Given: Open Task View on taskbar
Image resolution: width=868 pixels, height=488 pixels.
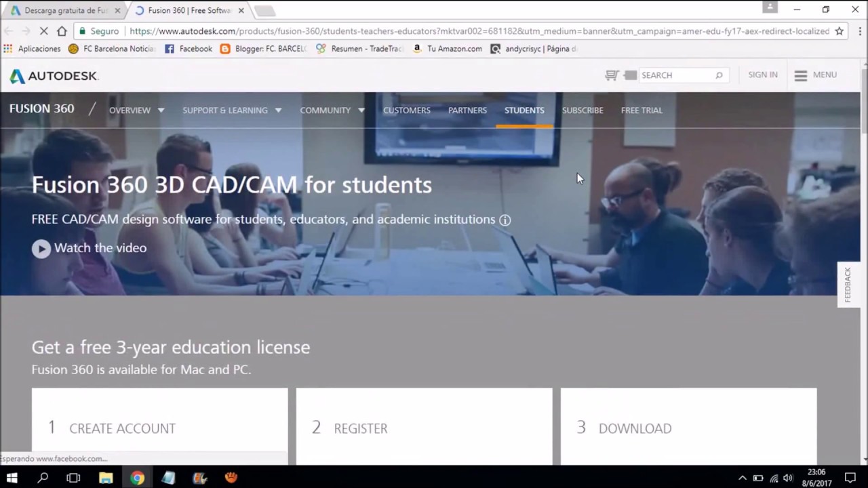Looking at the screenshot, I should click(73, 478).
